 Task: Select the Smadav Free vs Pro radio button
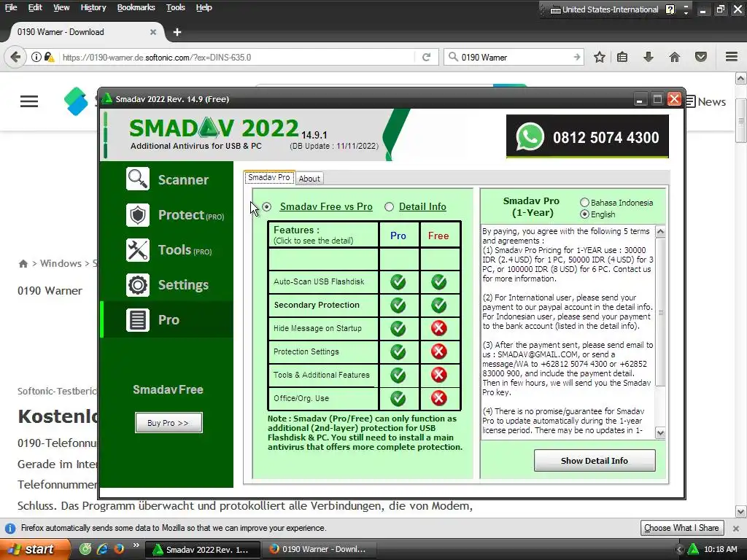(267, 206)
